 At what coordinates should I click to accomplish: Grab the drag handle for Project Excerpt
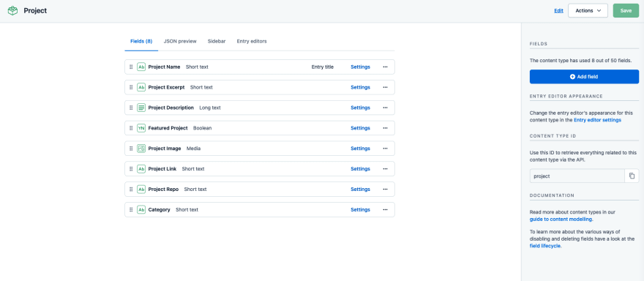(x=131, y=88)
